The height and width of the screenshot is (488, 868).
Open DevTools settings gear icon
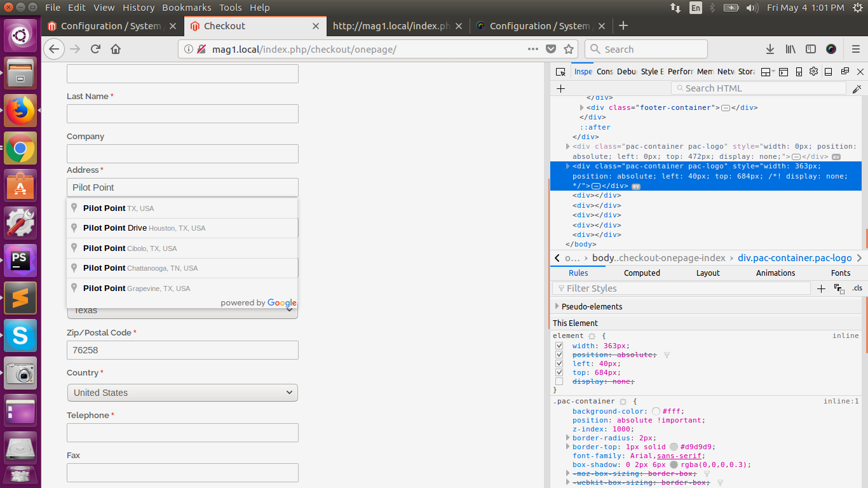pos(813,72)
